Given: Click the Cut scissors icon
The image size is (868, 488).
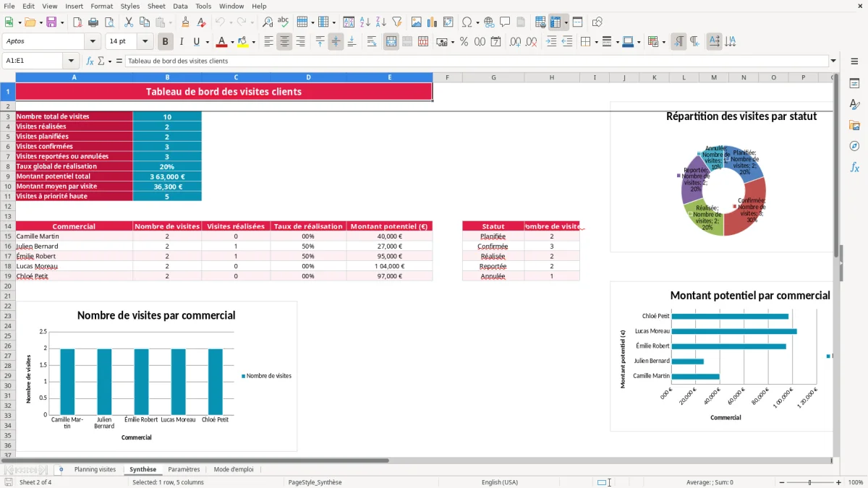Looking at the screenshot, I should click(x=128, y=22).
